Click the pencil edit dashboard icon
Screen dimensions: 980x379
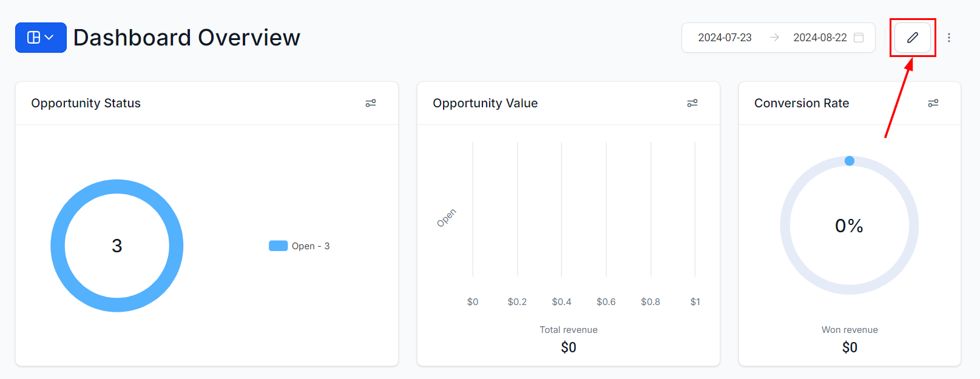click(x=912, y=38)
